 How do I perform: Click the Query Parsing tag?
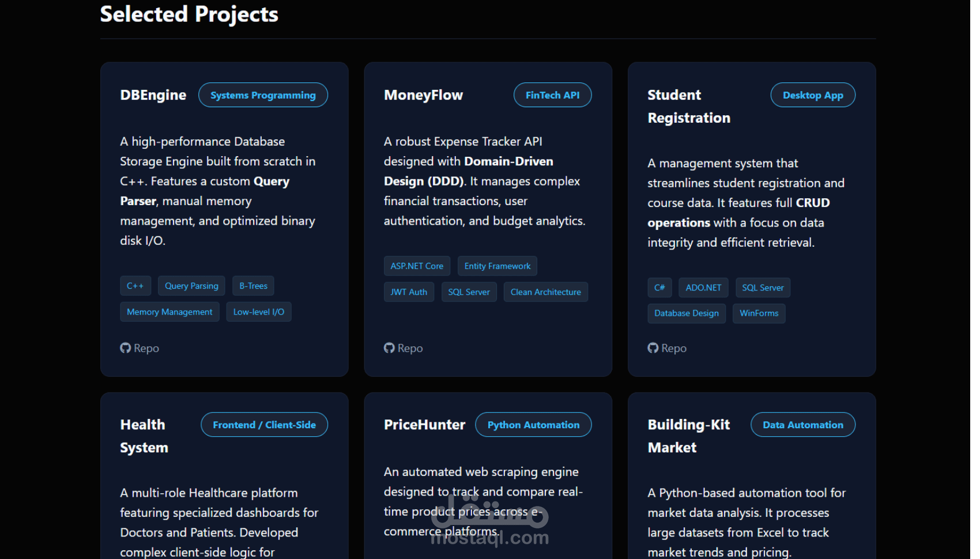191,286
